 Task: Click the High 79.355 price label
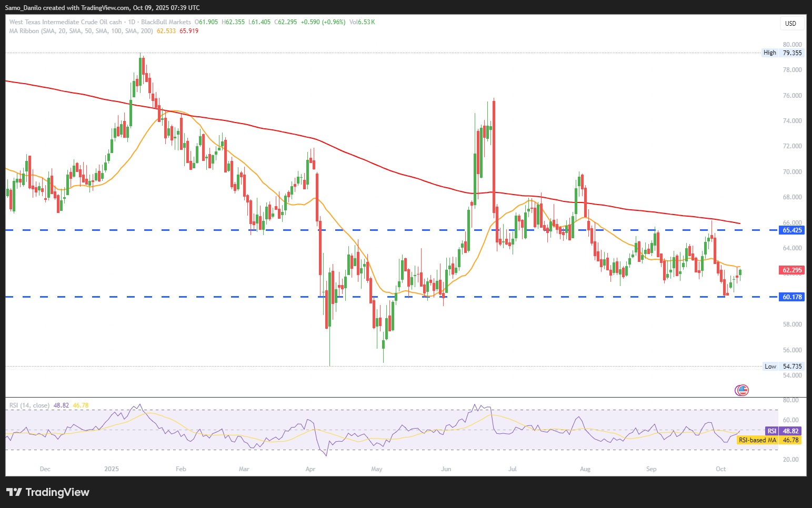(783, 53)
